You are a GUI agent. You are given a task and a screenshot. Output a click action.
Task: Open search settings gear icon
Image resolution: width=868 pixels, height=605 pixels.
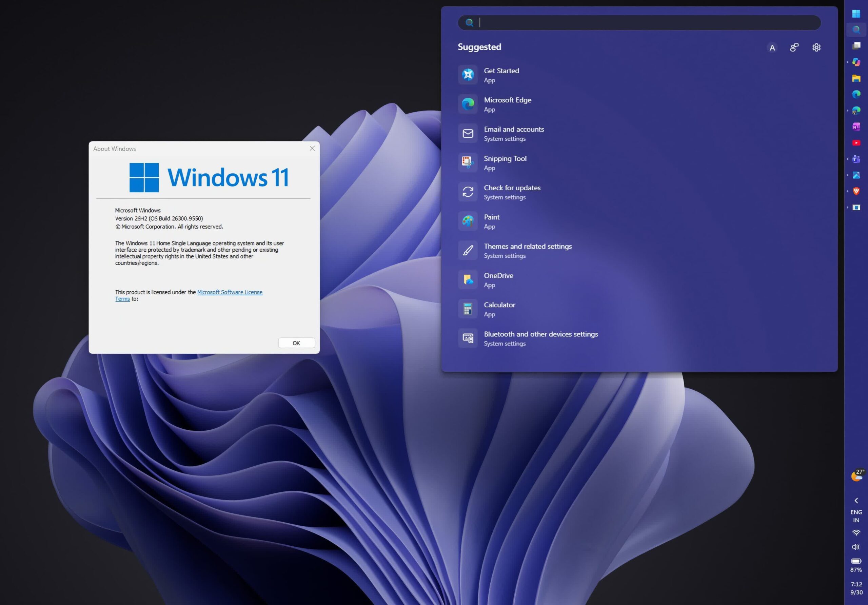click(x=816, y=47)
